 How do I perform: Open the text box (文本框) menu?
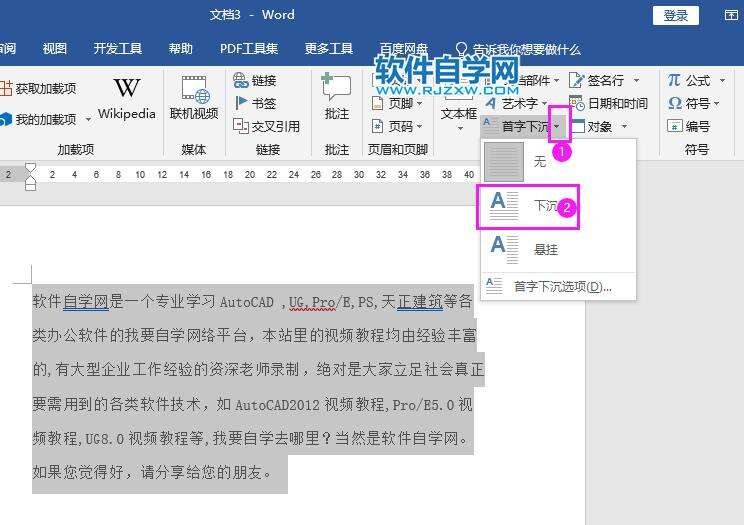click(458, 116)
